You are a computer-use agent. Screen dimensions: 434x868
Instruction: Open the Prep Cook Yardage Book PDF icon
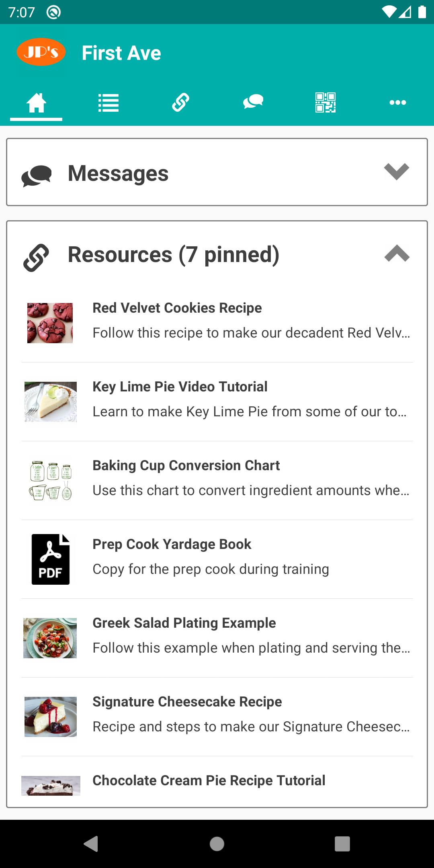51,559
